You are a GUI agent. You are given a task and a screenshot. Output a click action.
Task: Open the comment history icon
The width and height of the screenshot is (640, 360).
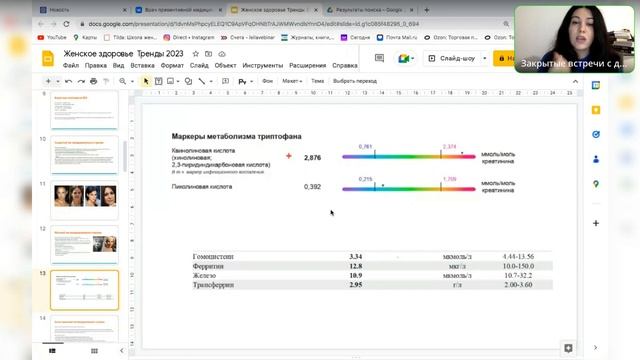[x=379, y=58]
